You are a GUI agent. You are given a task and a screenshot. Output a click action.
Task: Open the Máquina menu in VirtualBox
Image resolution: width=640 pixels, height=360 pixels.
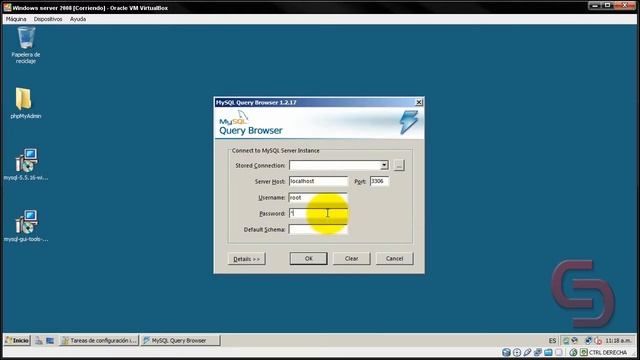pyautogui.click(x=16, y=19)
